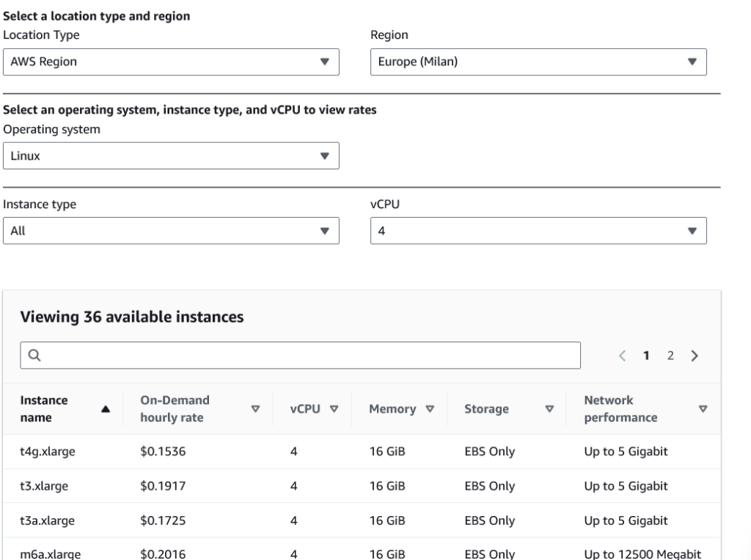Open the Region dropdown showing Europe (Milan)
This screenshot has width=751, height=560.
coord(538,62)
